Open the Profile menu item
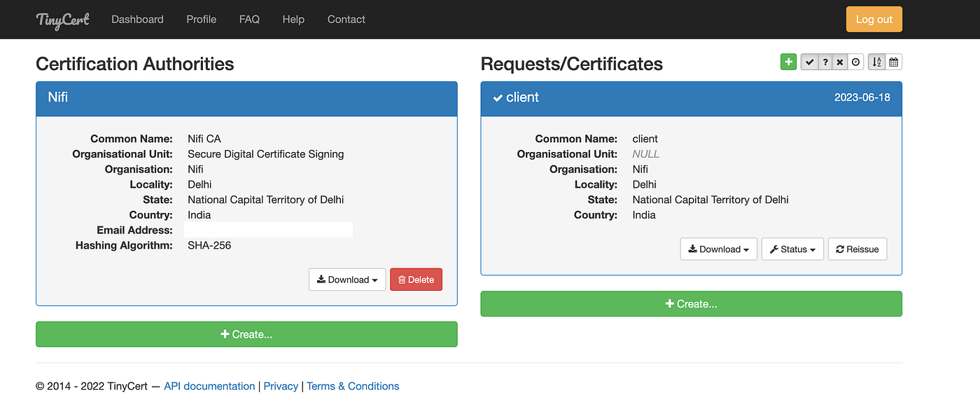Viewport: 980px width, 412px height. tap(202, 20)
